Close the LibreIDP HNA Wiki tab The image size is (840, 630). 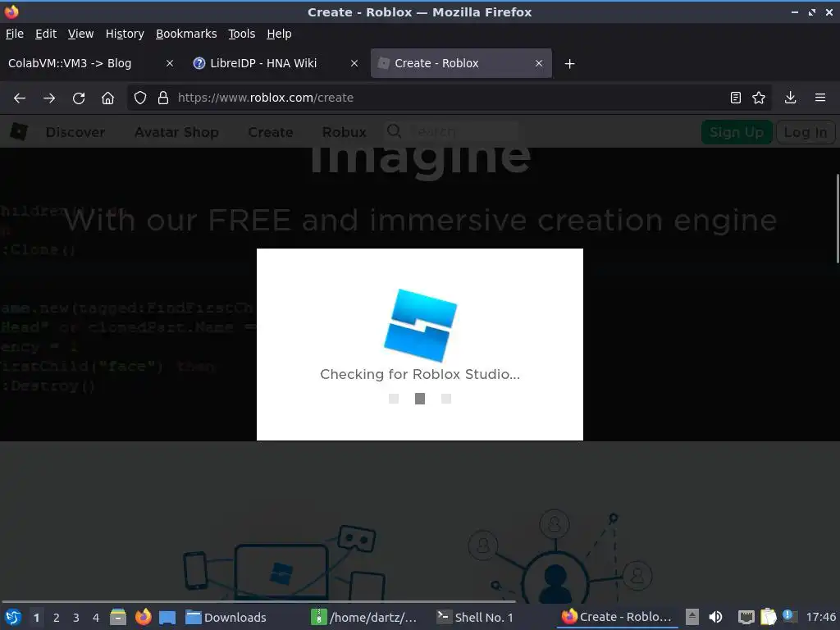click(x=354, y=63)
